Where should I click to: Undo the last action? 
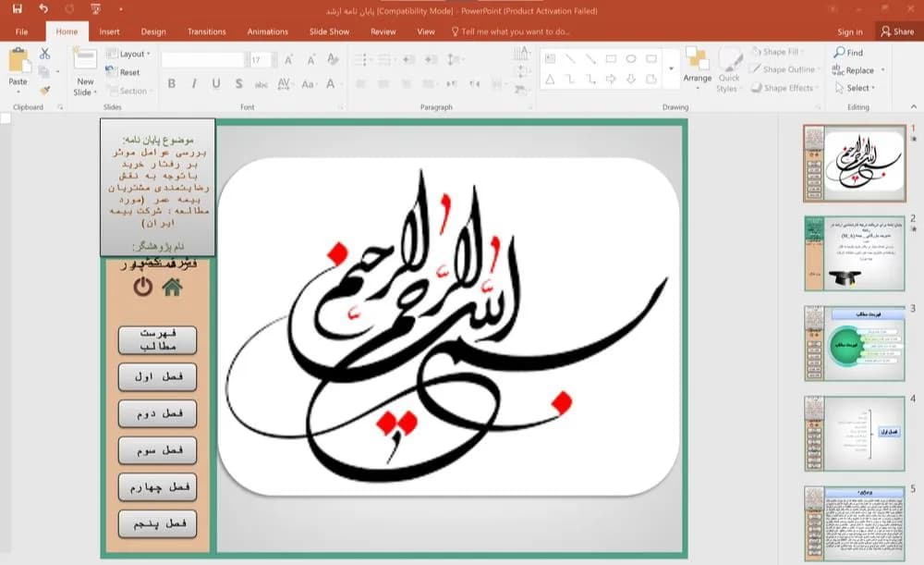[43, 9]
